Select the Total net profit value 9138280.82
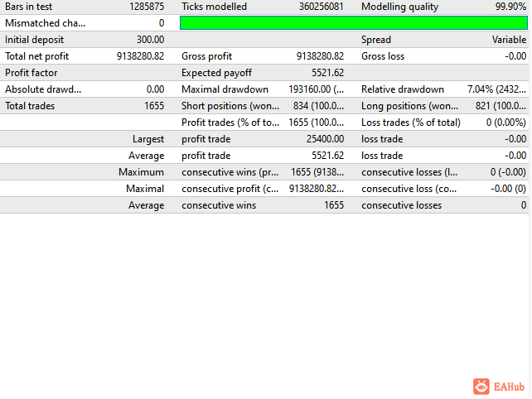This screenshot has width=532, height=399. click(141, 56)
